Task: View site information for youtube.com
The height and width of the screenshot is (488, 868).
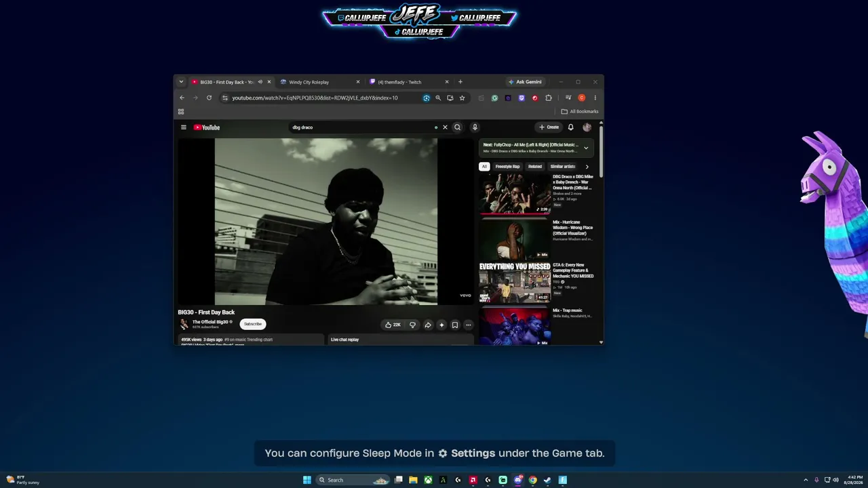Action: [x=225, y=98]
